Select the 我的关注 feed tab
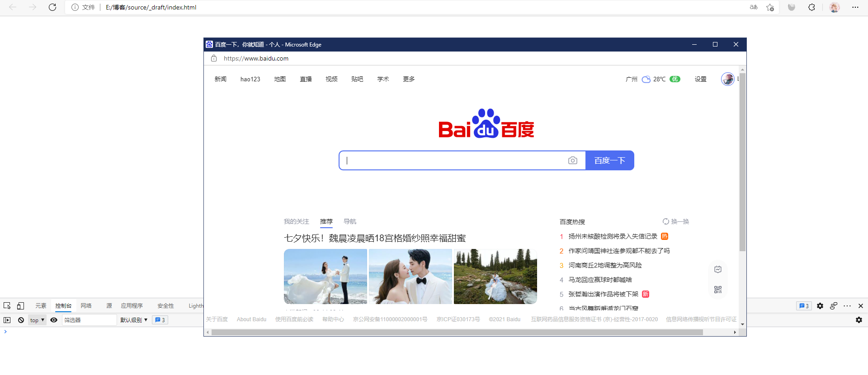Image resolution: width=868 pixels, height=375 pixels. click(297, 221)
